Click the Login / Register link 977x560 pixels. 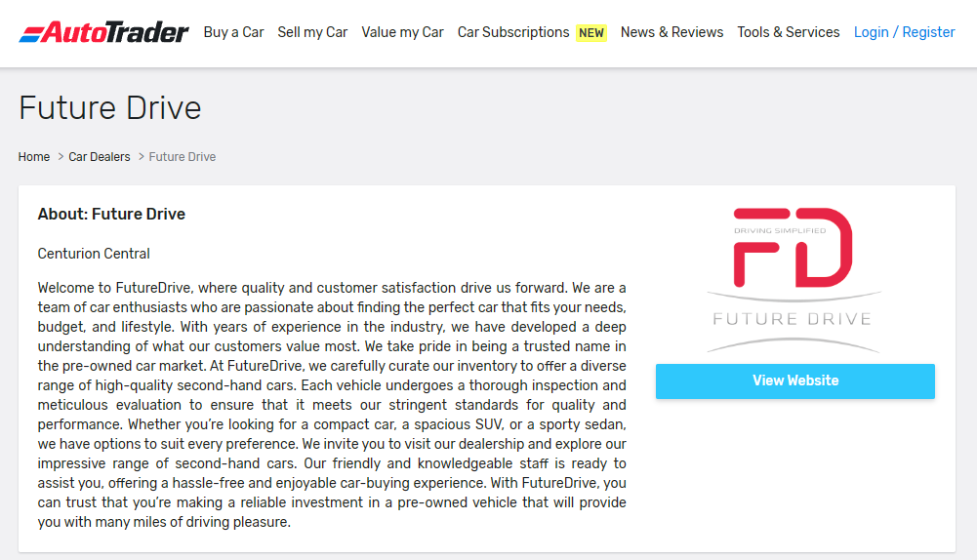(904, 32)
